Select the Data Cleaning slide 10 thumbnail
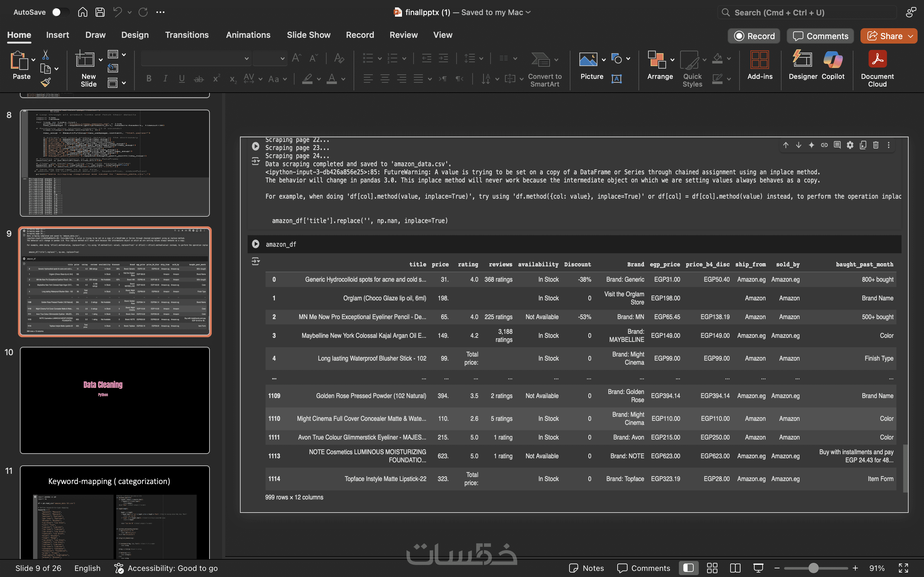The width and height of the screenshot is (924, 577). pyautogui.click(x=115, y=400)
